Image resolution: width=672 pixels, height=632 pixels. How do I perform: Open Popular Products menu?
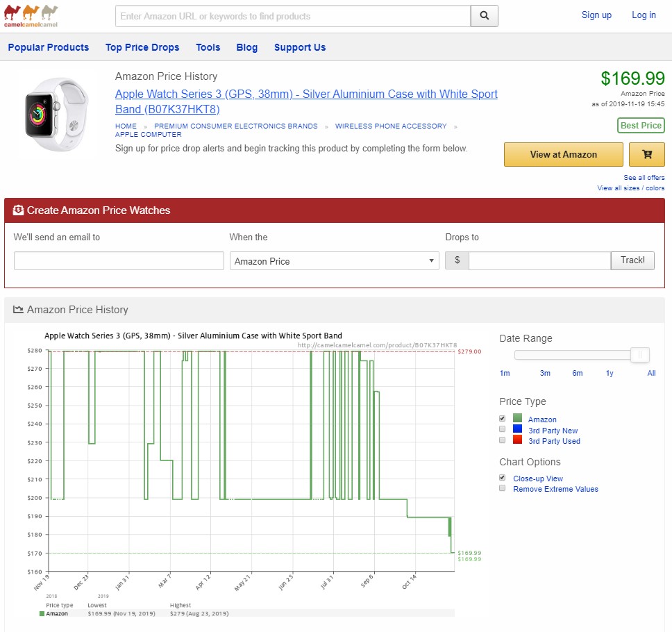pos(49,47)
